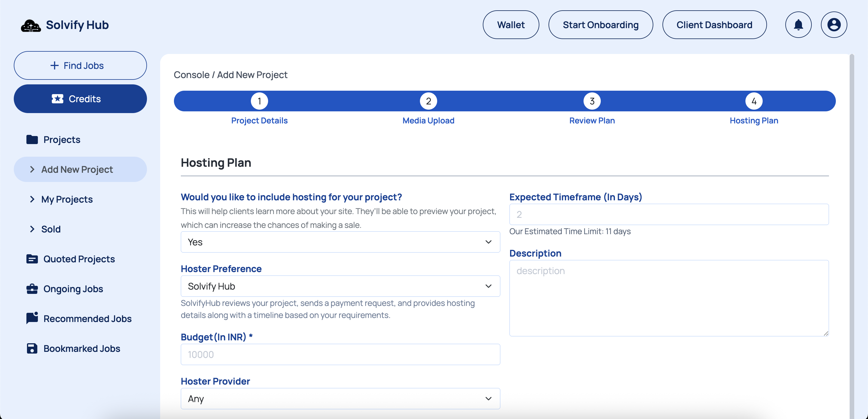Go to step 3 Review Plan

(592, 101)
